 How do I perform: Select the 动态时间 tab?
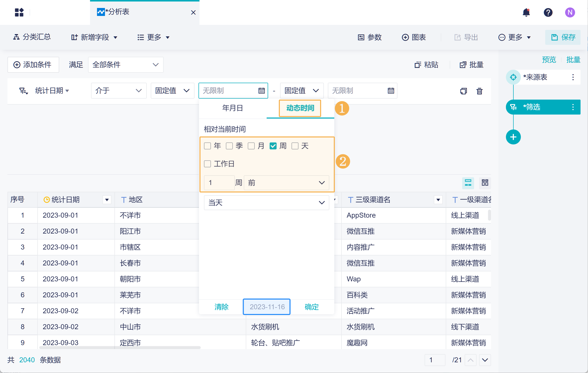point(300,108)
